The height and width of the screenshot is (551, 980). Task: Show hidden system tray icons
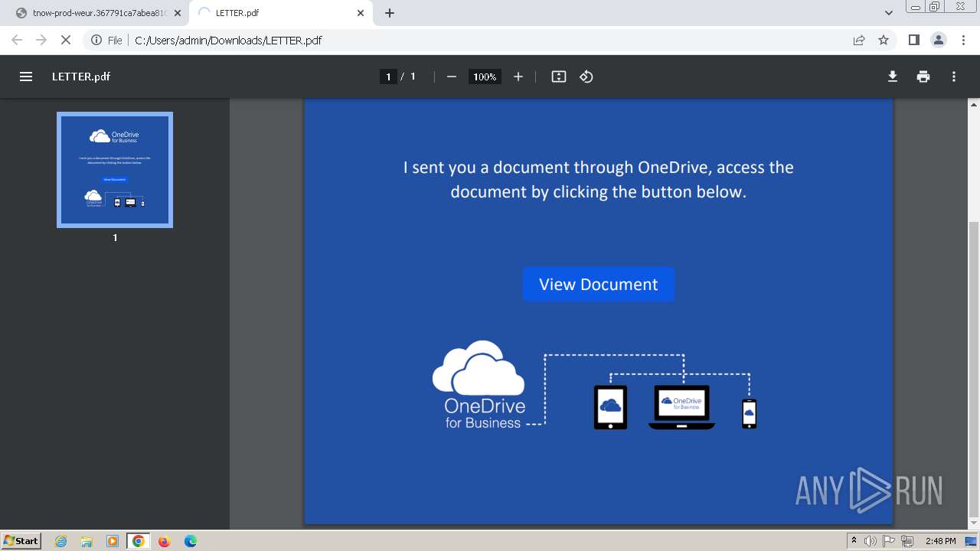(x=854, y=541)
